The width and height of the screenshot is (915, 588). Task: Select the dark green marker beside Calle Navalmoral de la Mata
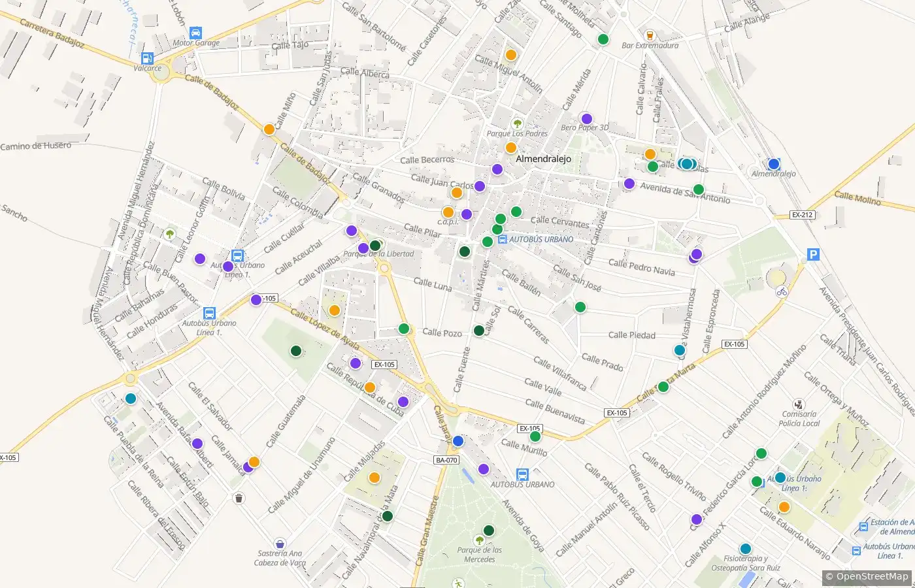[387, 516]
